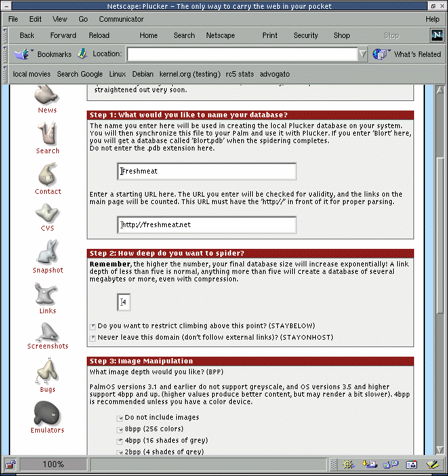
Task: Open Newsgroups from the component bar
Action: (x=390, y=464)
